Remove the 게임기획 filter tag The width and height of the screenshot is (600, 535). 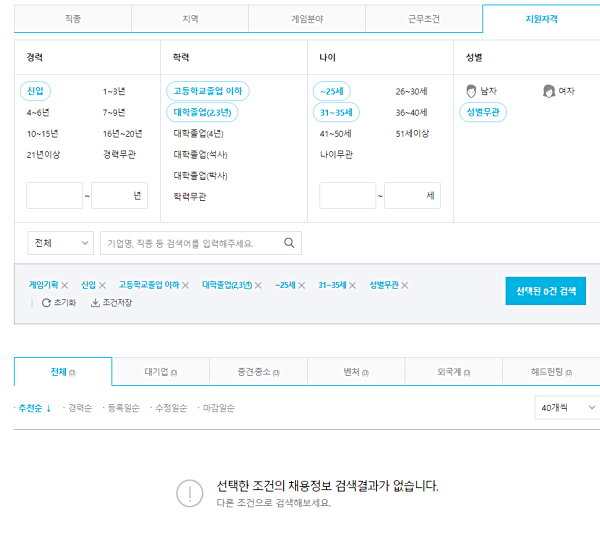pyautogui.click(x=65, y=285)
